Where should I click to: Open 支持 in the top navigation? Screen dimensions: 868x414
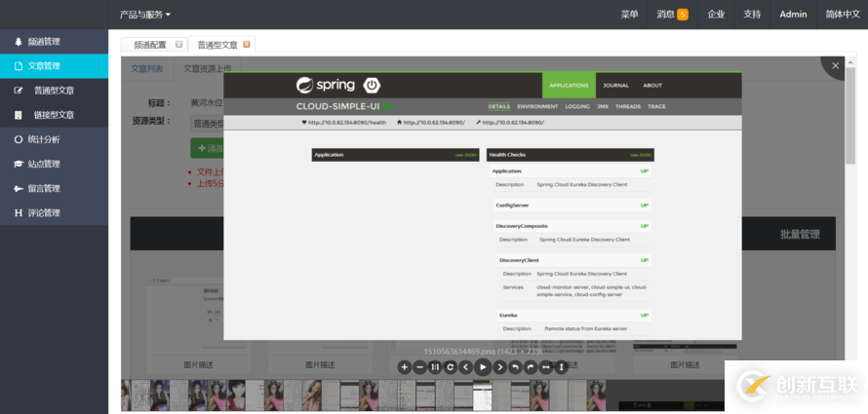click(752, 15)
